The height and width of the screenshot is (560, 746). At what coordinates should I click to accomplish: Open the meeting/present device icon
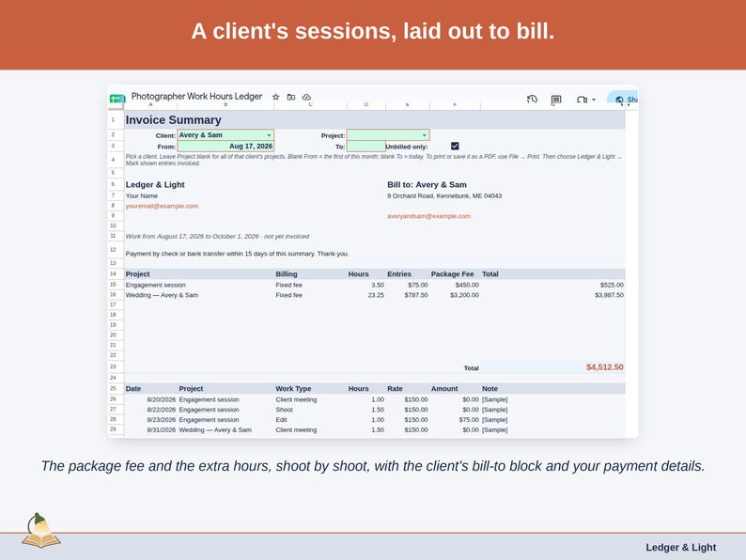(x=582, y=100)
